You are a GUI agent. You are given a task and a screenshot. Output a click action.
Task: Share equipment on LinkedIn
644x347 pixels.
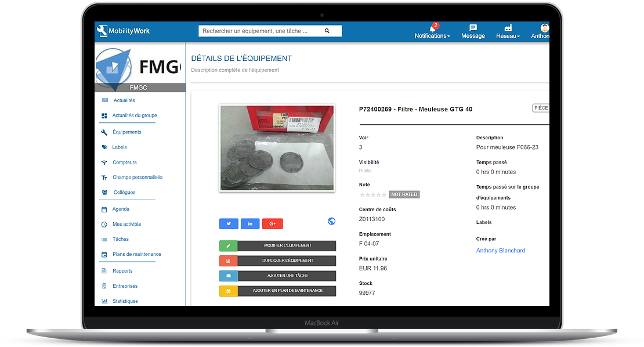tap(250, 223)
